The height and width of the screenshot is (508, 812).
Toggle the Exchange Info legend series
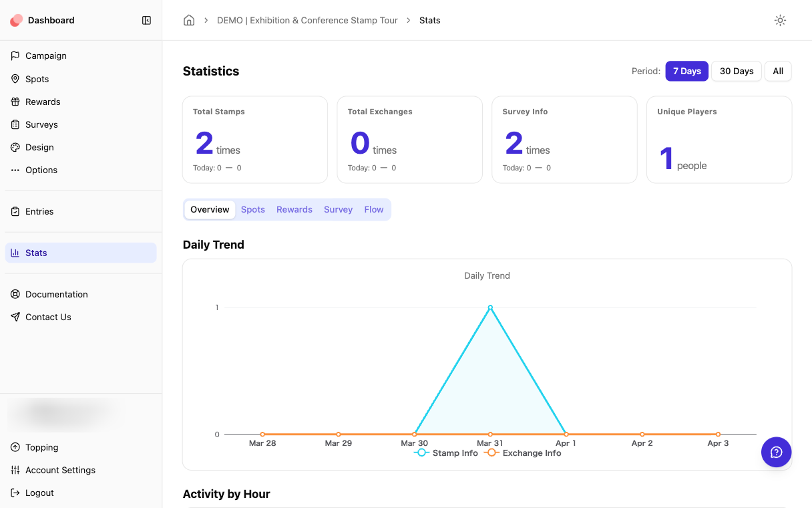click(522, 453)
